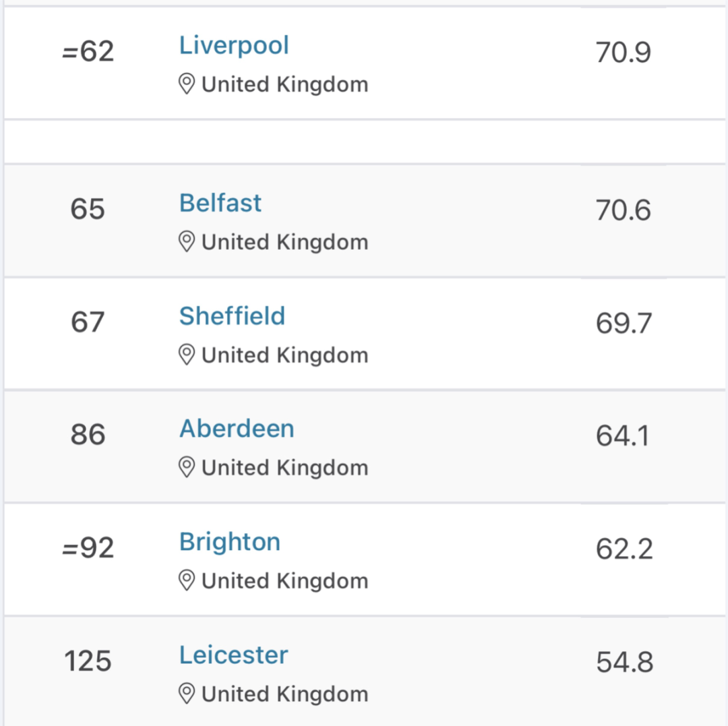Image resolution: width=728 pixels, height=726 pixels.
Task: Open the Aberdeen city link
Action: pos(237,429)
